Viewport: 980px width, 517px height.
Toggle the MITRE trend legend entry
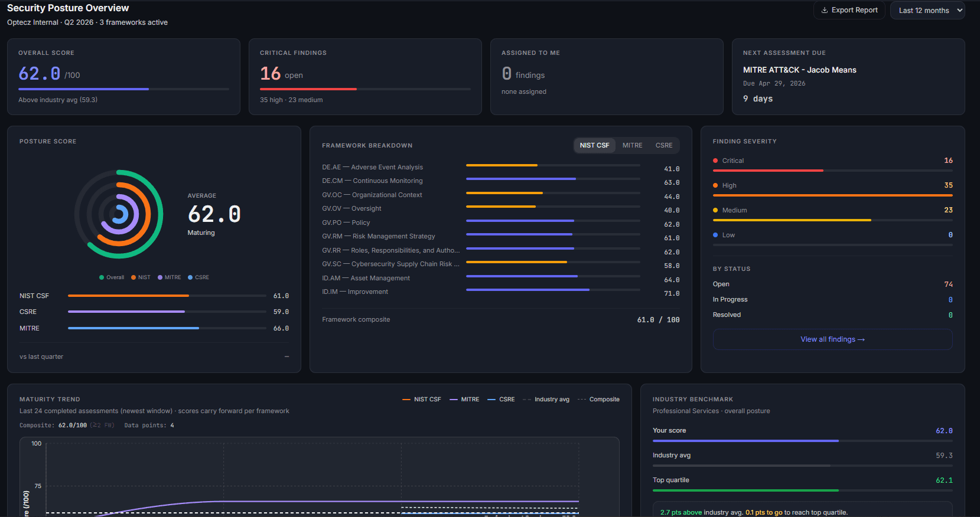click(464, 400)
